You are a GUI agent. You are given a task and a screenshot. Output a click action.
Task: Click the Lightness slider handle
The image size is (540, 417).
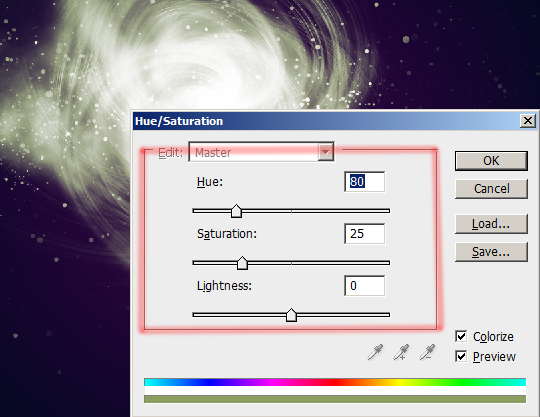click(291, 315)
